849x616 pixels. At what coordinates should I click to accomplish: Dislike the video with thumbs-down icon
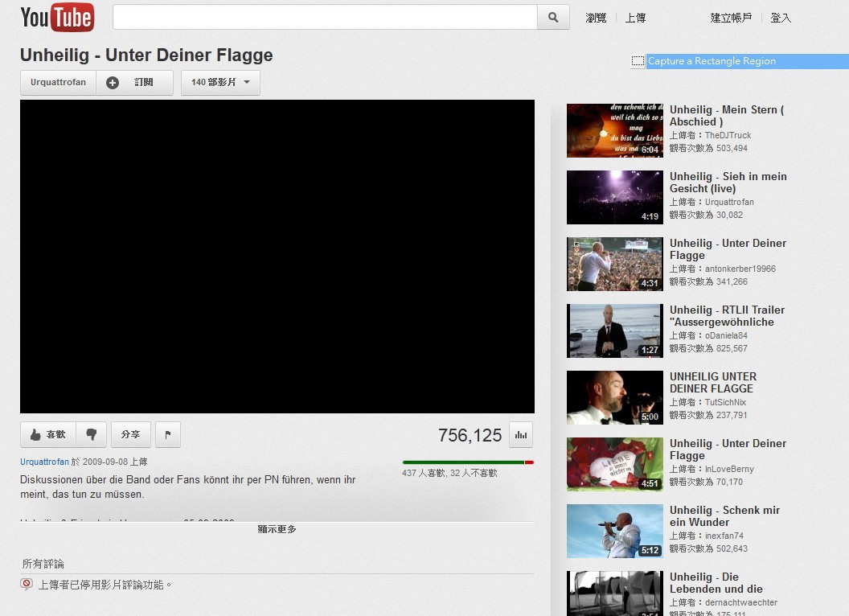[91, 434]
